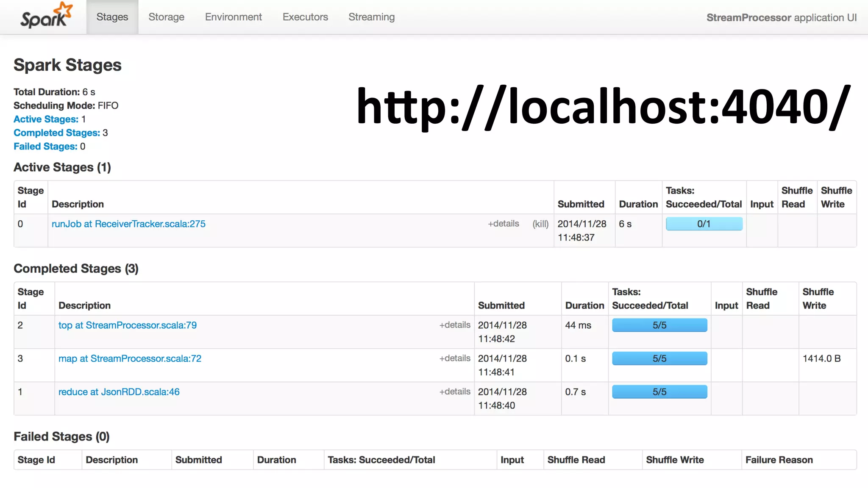Open map at StreamProcessor.scala:72 stage

[x=130, y=358]
